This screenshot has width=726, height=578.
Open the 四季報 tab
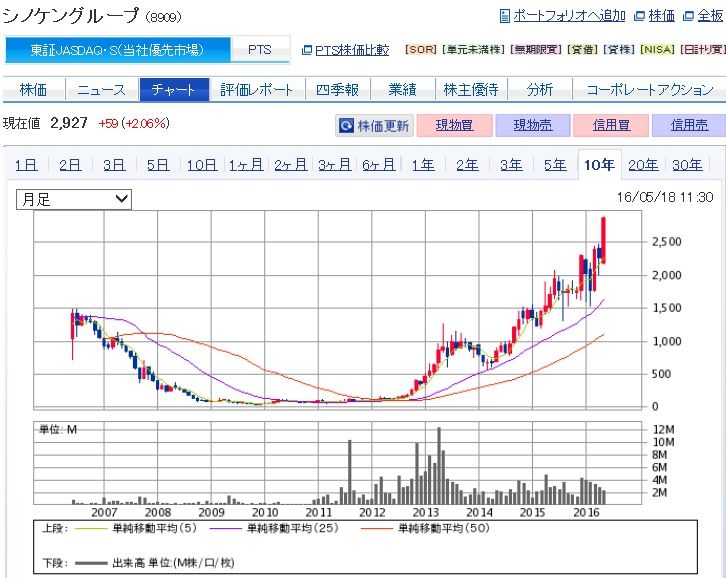point(338,89)
